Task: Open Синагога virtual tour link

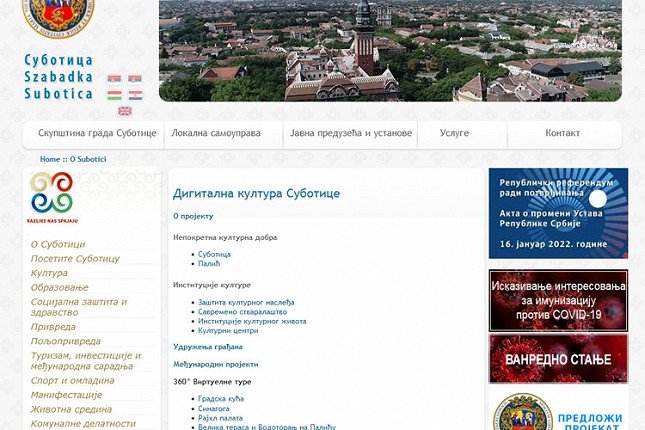Action: click(216, 408)
